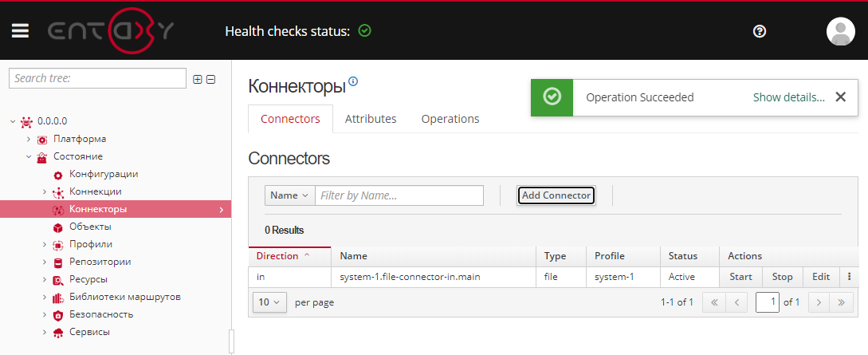Stop the system-1 file connector
The width and height of the screenshot is (868, 355).
tap(782, 277)
